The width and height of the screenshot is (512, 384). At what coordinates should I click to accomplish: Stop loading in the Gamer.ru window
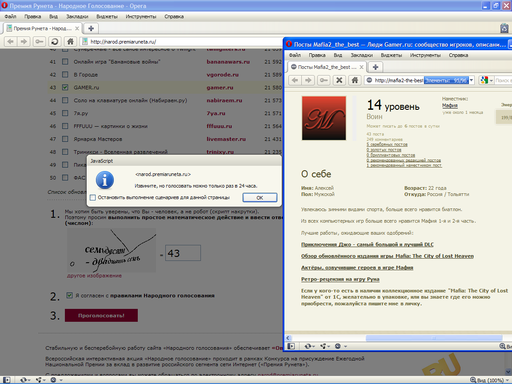(x=339, y=80)
